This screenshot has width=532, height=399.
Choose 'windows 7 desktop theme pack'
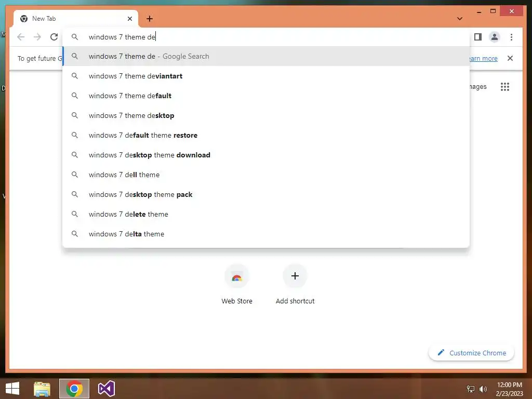coord(266,194)
